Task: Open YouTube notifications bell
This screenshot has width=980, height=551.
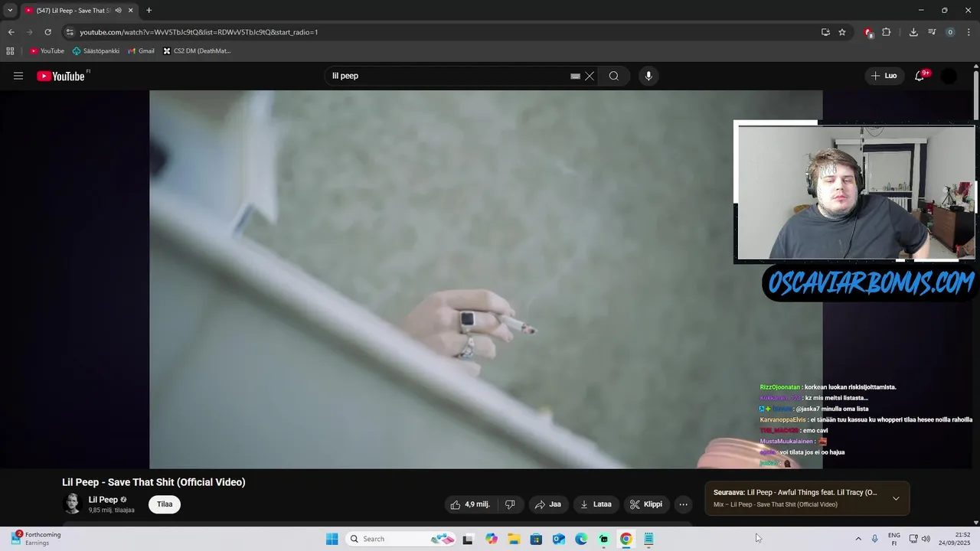Action: point(920,76)
